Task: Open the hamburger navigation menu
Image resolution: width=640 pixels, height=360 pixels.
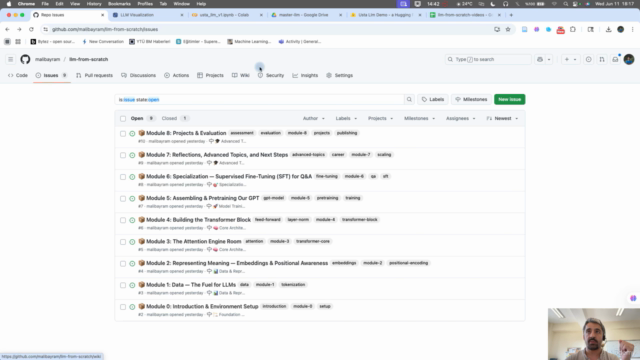Action: (11, 59)
